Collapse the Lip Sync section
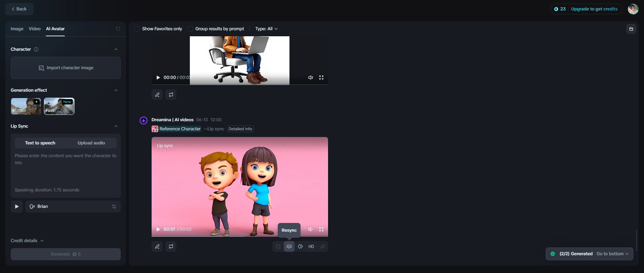644x273 pixels. (116, 126)
